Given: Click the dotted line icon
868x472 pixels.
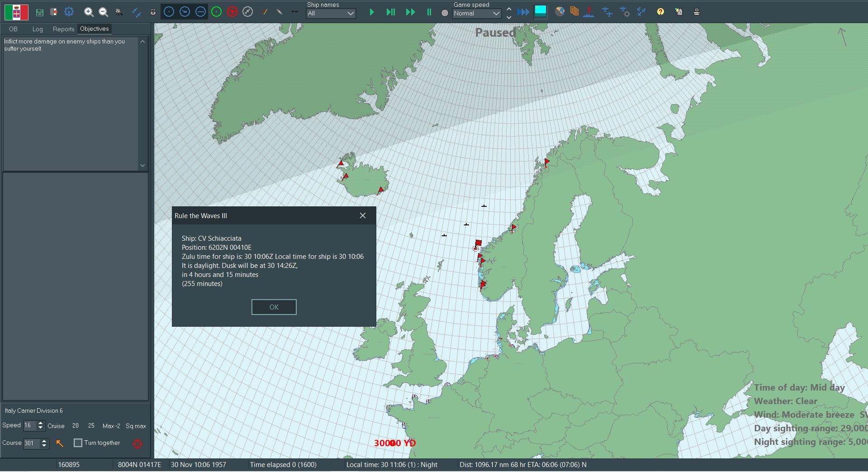Looking at the screenshot, I should point(295,12).
